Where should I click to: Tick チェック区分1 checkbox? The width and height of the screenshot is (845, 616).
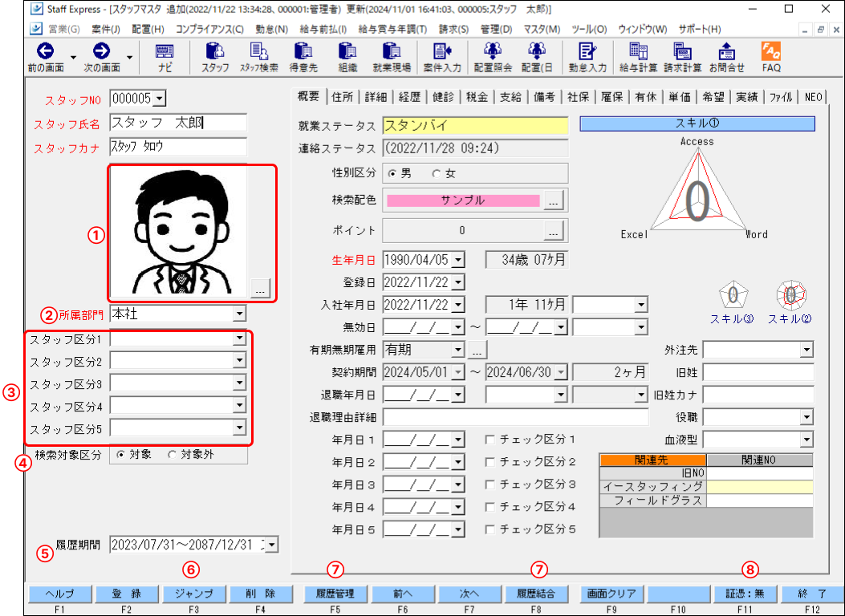[490, 440]
